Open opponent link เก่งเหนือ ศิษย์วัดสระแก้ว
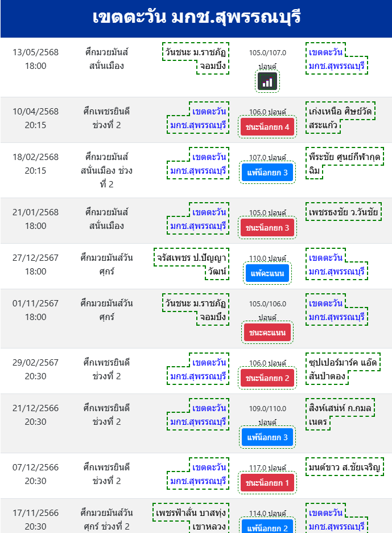The height and width of the screenshot is (533, 392). tap(340, 118)
